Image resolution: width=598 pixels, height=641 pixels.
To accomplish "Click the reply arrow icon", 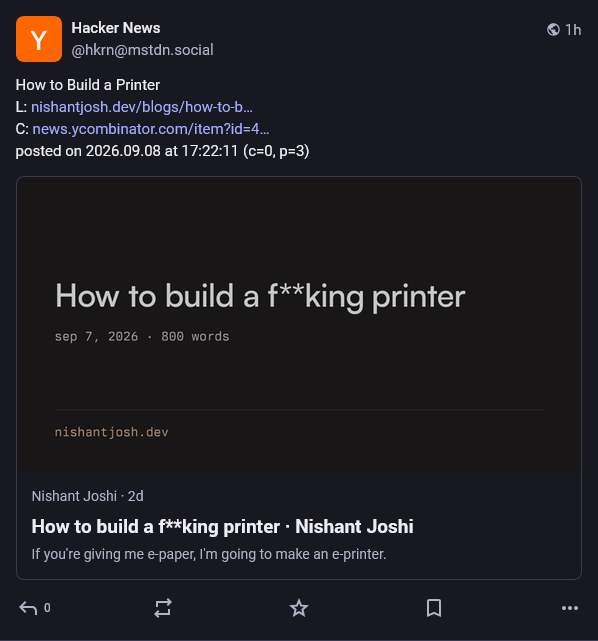I will click(28, 608).
